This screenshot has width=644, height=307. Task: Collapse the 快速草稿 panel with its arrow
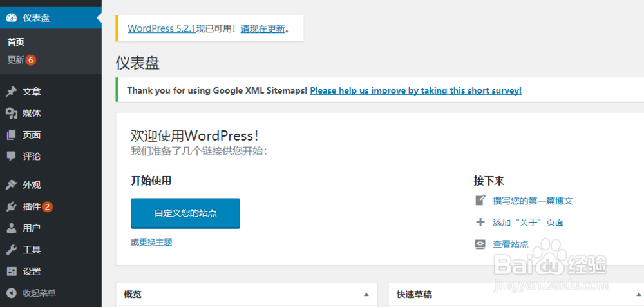click(639, 294)
